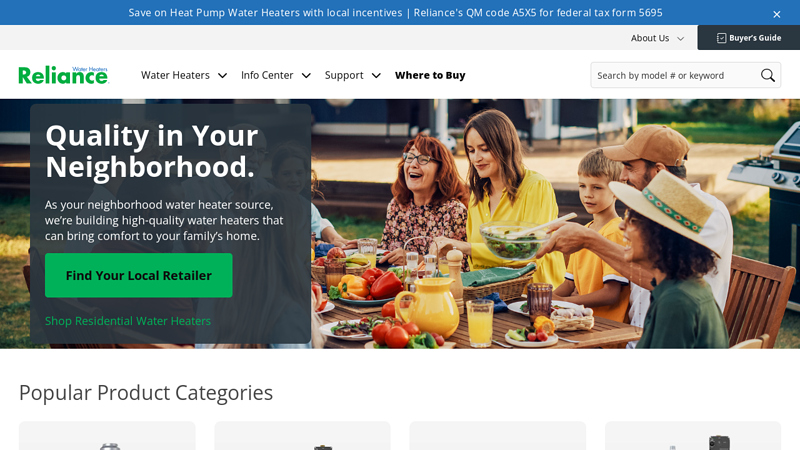Image resolution: width=800 pixels, height=450 pixels.
Task: Focus the model or keyword search field
Action: pyautogui.click(x=674, y=76)
